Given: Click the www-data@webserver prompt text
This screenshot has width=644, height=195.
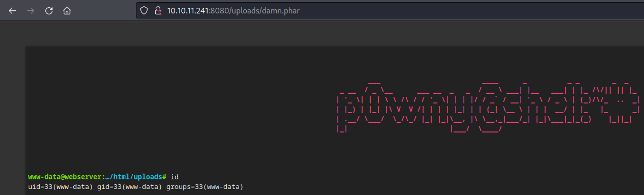Looking at the screenshot, I should coord(64,177).
